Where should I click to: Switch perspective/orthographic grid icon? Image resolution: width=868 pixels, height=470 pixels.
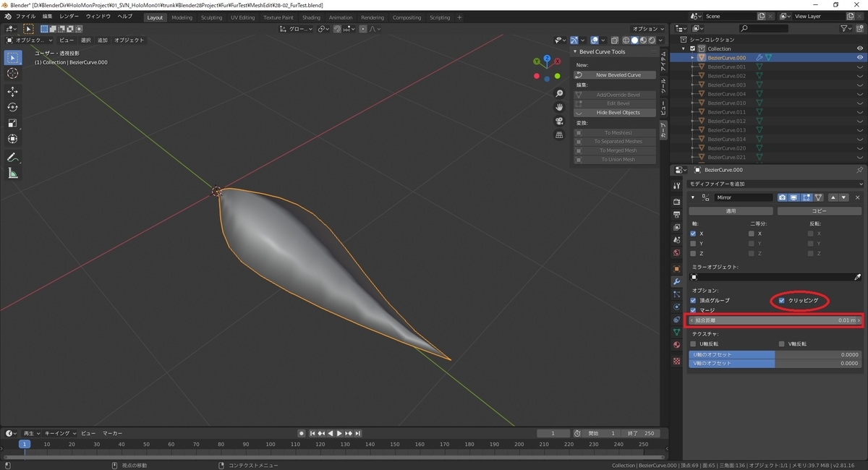559,134
